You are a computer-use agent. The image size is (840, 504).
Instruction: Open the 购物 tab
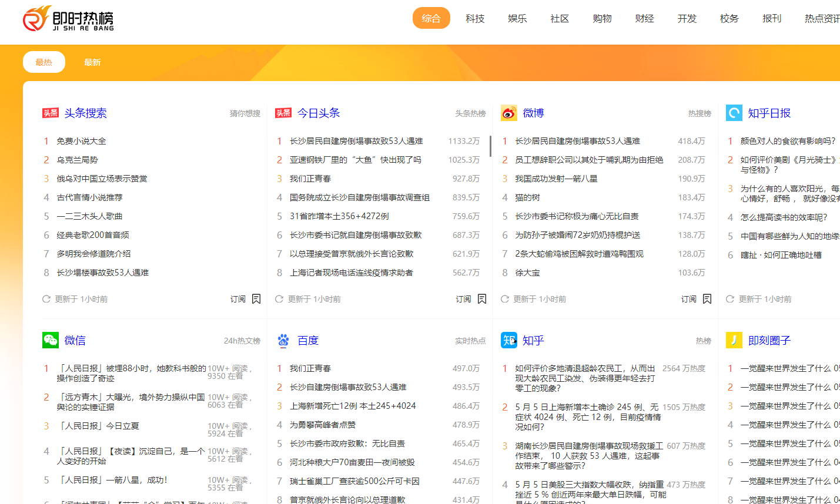[x=603, y=18]
